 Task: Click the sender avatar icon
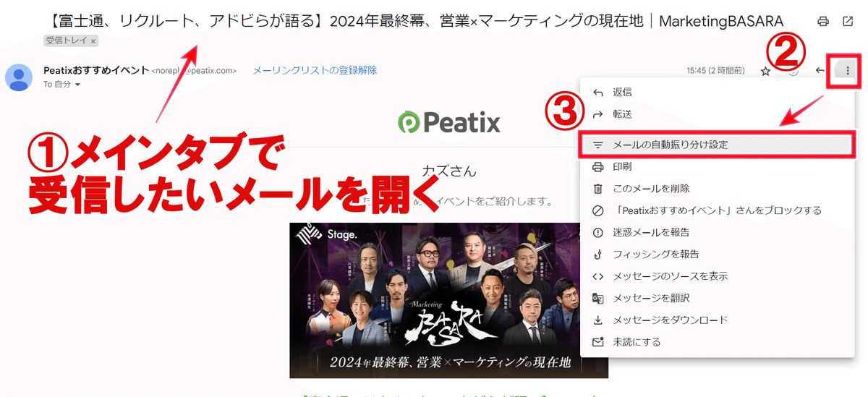[x=19, y=77]
